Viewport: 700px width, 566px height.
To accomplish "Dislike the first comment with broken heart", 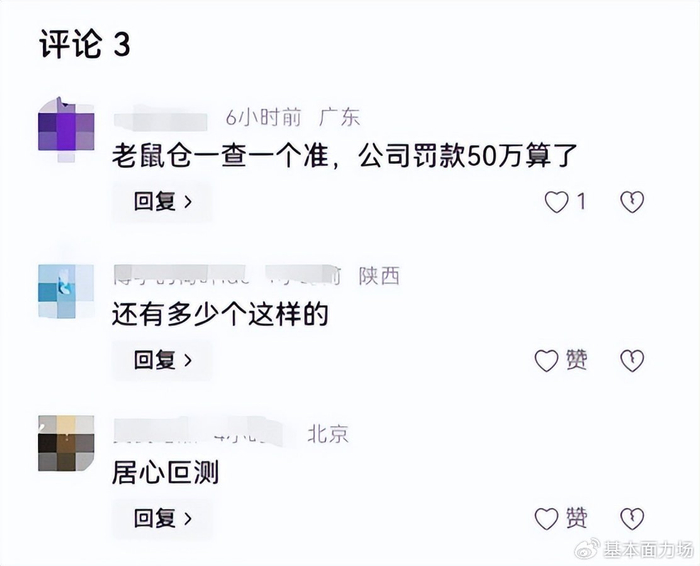I will (632, 202).
